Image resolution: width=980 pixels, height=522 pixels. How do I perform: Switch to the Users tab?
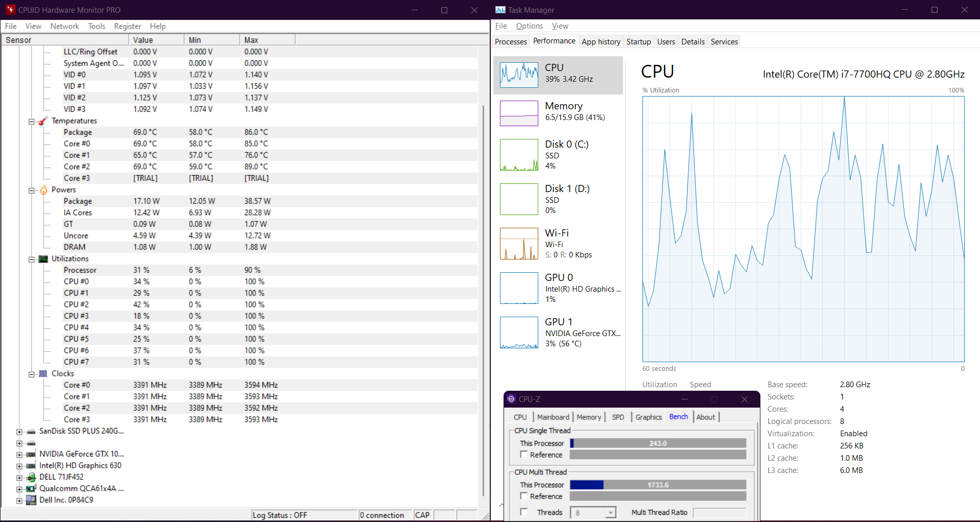666,42
